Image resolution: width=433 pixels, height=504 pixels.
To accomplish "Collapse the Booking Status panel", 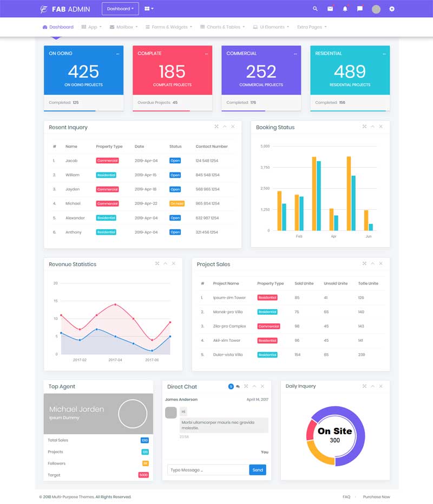I will [x=372, y=127].
